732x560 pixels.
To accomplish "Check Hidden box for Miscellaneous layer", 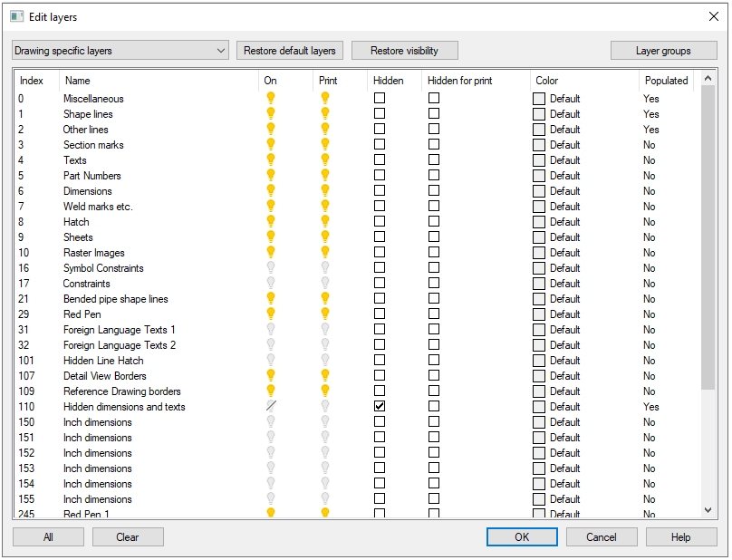I will coord(380,98).
